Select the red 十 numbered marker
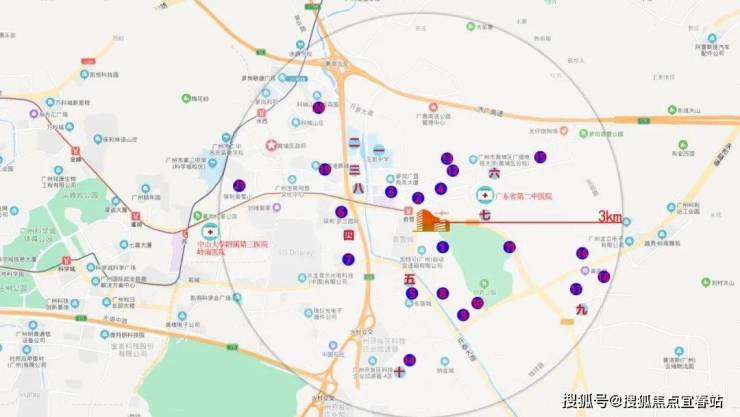 (399, 372)
